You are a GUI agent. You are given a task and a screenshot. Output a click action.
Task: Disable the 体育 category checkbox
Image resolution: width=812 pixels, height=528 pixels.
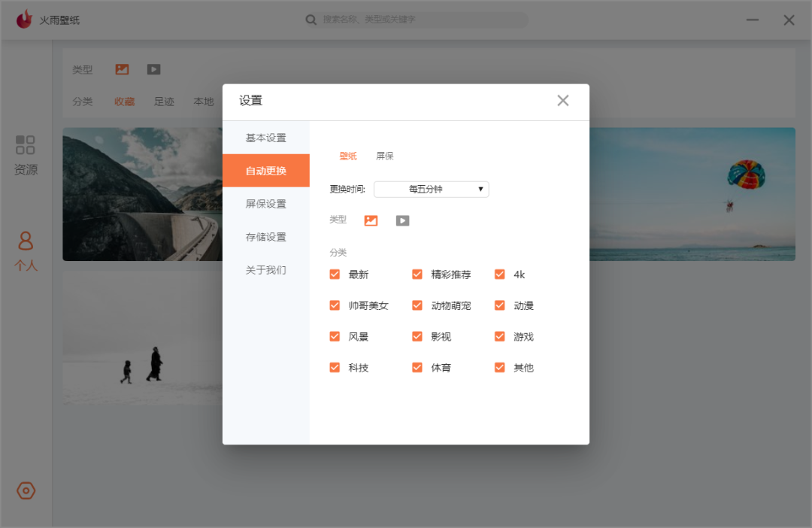[417, 367]
